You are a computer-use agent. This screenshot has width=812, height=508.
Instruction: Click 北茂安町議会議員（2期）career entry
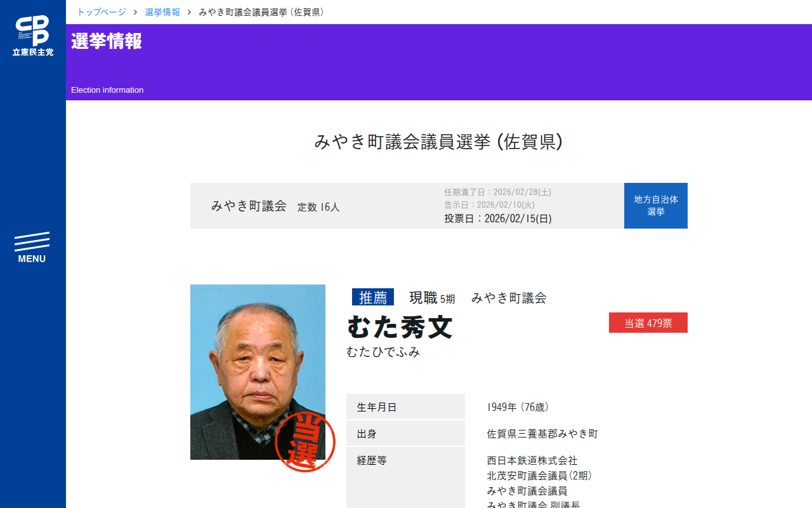[539, 476]
